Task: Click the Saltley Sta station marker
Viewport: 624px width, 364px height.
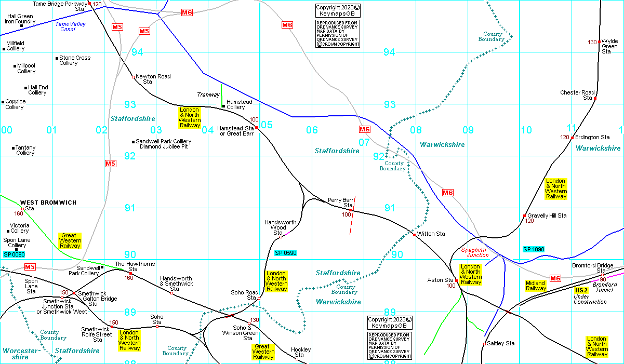Action: tap(484, 344)
